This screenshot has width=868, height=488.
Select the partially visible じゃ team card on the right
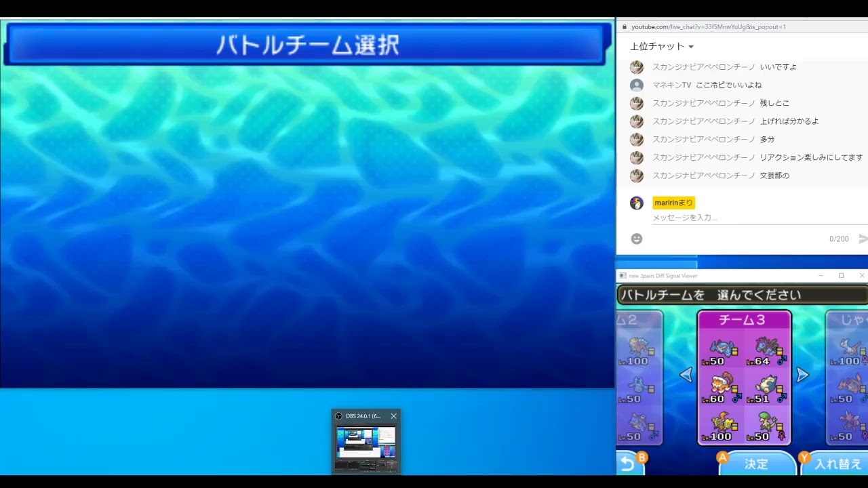[x=847, y=378]
